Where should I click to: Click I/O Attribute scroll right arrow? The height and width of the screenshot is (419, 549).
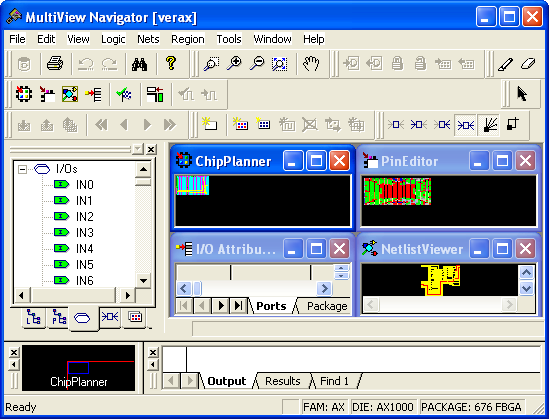tap(324, 288)
